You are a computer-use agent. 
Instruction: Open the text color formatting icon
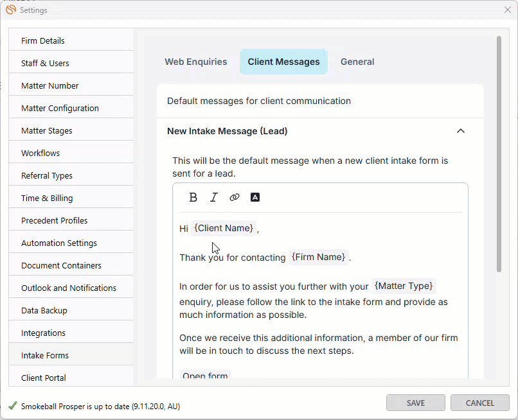point(255,197)
